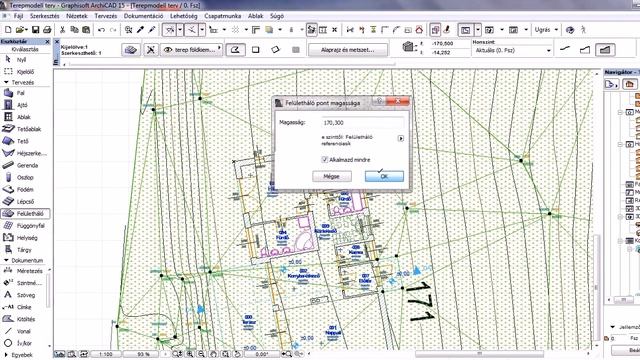Click OK in the mesh height dialog
The height and width of the screenshot is (360, 640).
tap(384, 176)
